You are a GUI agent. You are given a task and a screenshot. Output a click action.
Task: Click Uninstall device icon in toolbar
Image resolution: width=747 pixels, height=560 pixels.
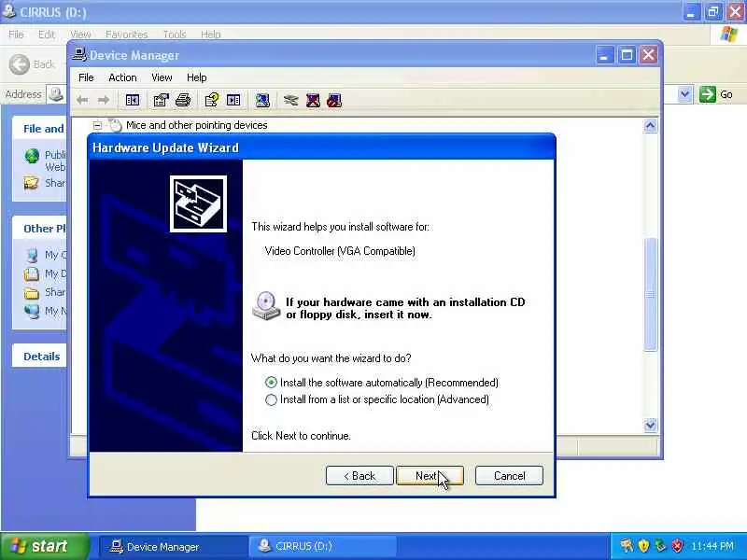point(313,100)
